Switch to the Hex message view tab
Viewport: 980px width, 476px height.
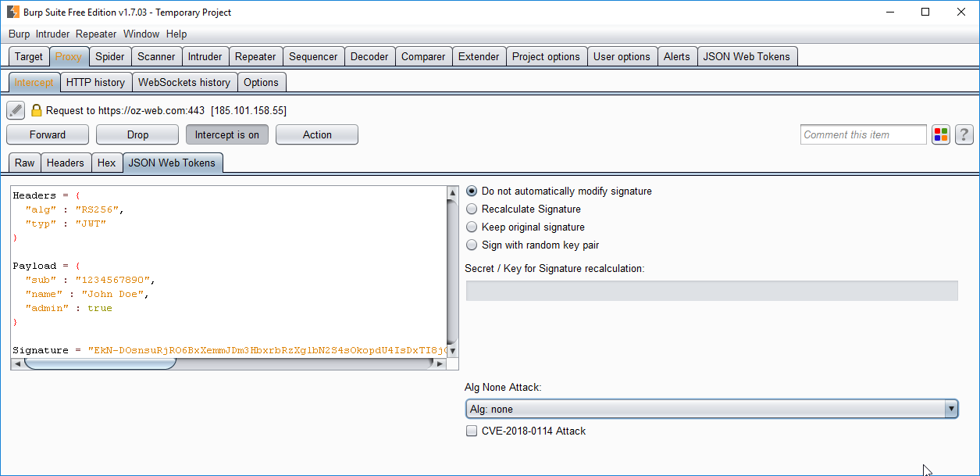(107, 163)
